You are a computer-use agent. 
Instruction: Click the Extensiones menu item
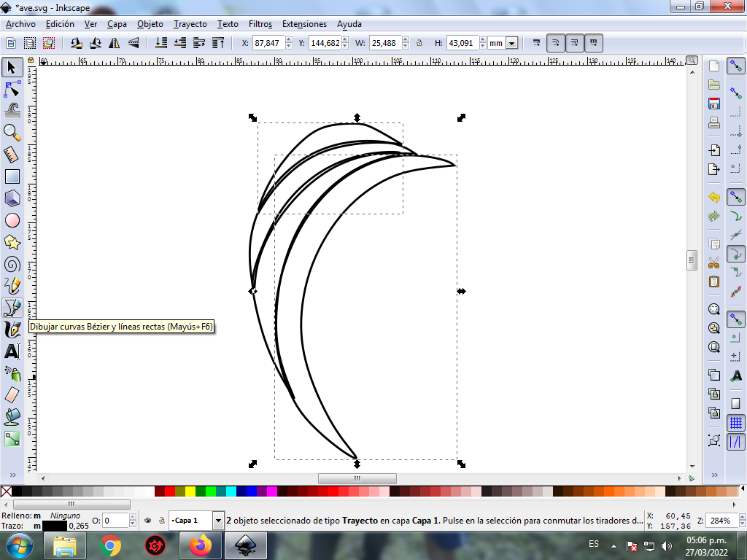coord(304,23)
